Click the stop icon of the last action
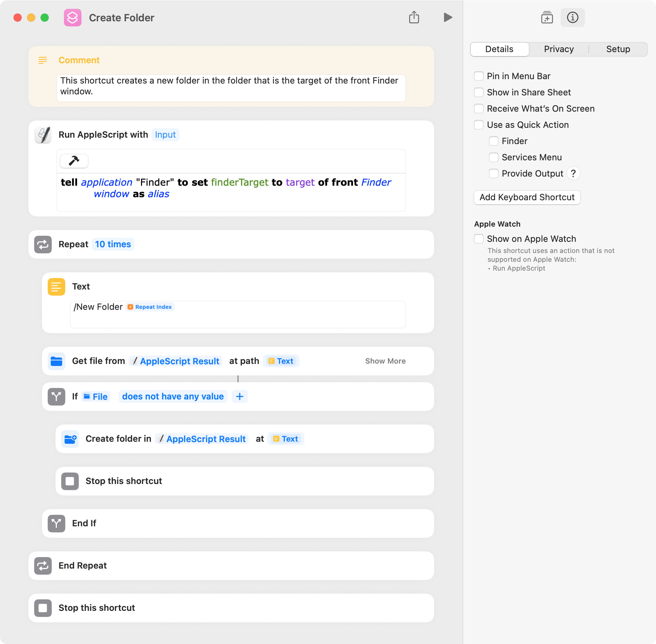 [43, 608]
